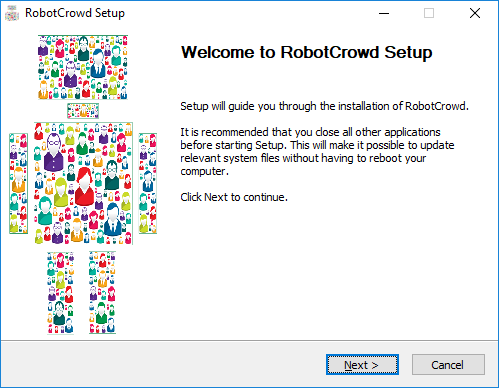The image size is (499, 388).
Task: Cancel the RobotCrowd setup
Action: [x=448, y=365]
